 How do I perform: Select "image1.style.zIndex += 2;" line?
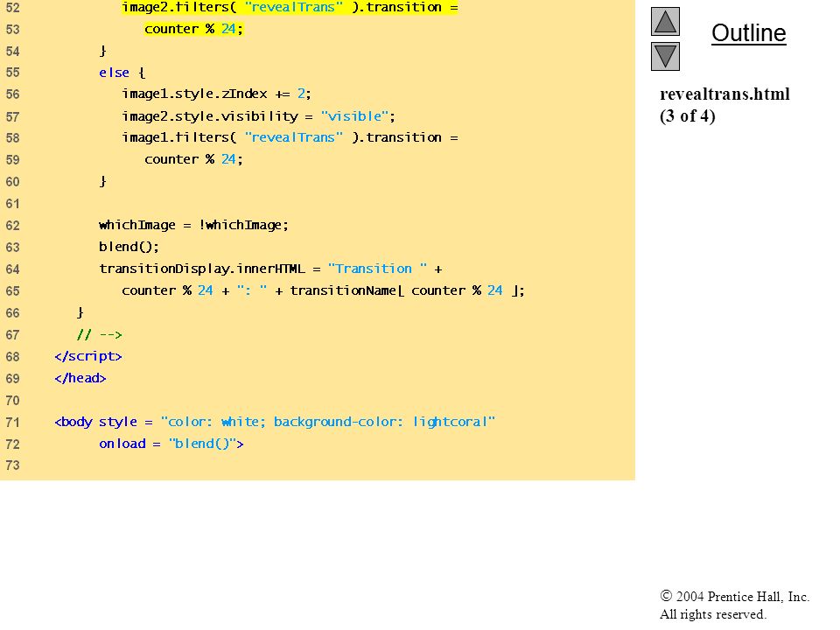[x=216, y=94]
